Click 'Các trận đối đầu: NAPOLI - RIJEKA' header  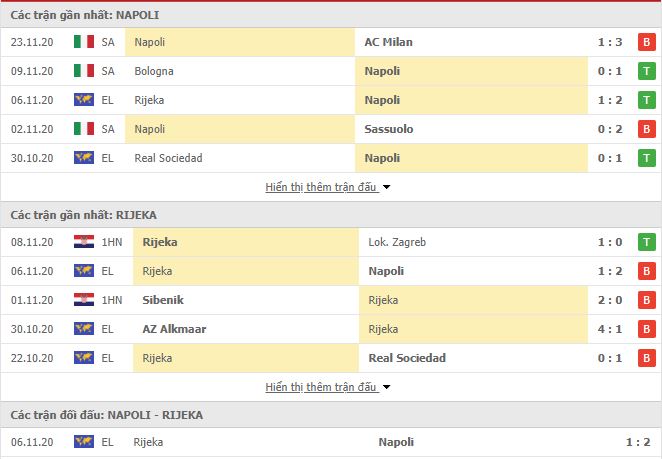pyautogui.click(x=107, y=415)
